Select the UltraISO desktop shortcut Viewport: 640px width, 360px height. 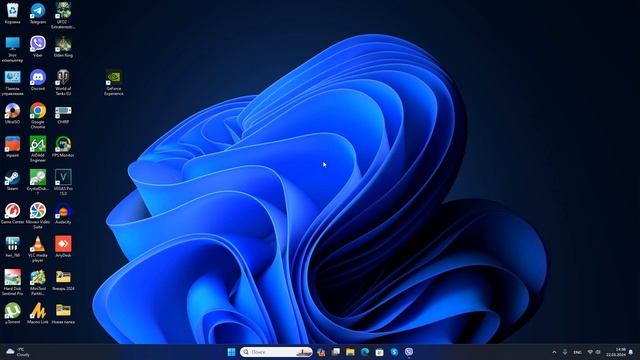tap(12, 113)
